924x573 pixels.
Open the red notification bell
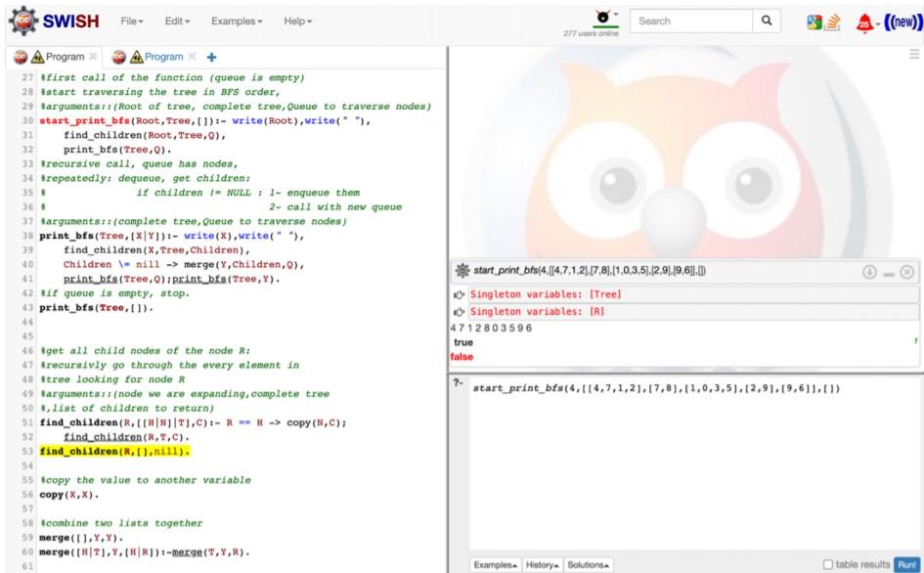click(x=864, y=22)
